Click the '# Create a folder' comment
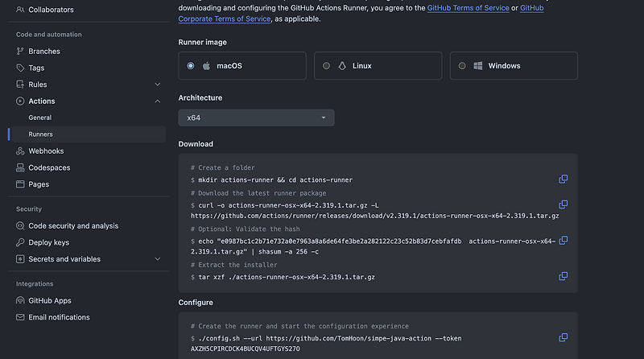 [223, 167]
